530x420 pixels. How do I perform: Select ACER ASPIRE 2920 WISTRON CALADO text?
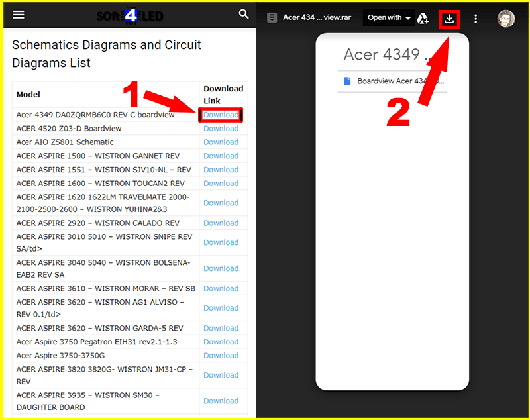pos(98,223)
